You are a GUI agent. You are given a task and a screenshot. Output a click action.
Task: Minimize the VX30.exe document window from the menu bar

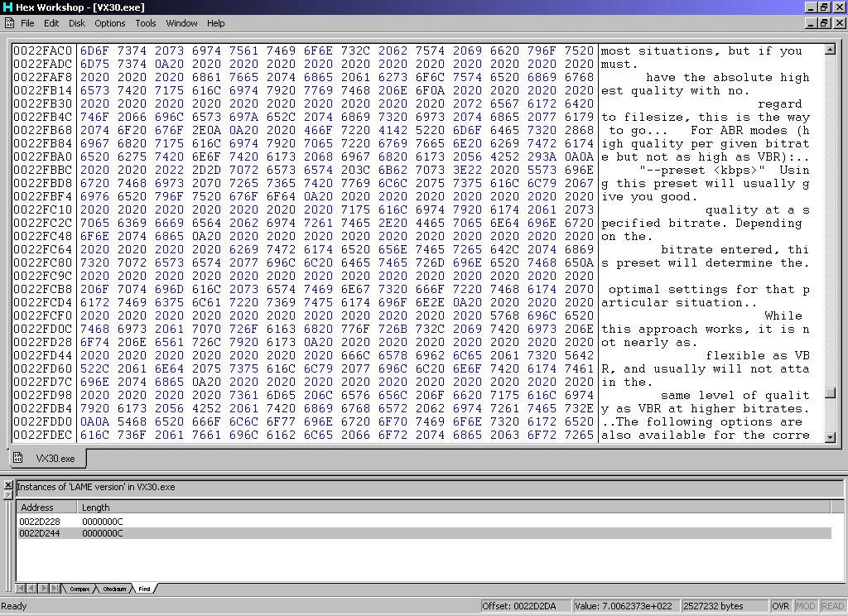(x=812, y=22)
